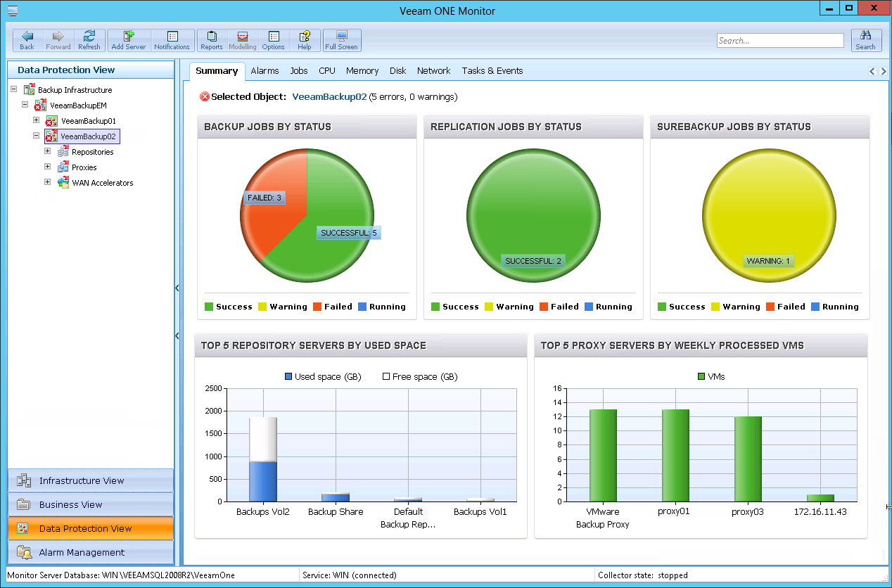This screenshot has height=588, width=892.
Task: Click the Refresh toolbar icon
Action: coord(89,37)
